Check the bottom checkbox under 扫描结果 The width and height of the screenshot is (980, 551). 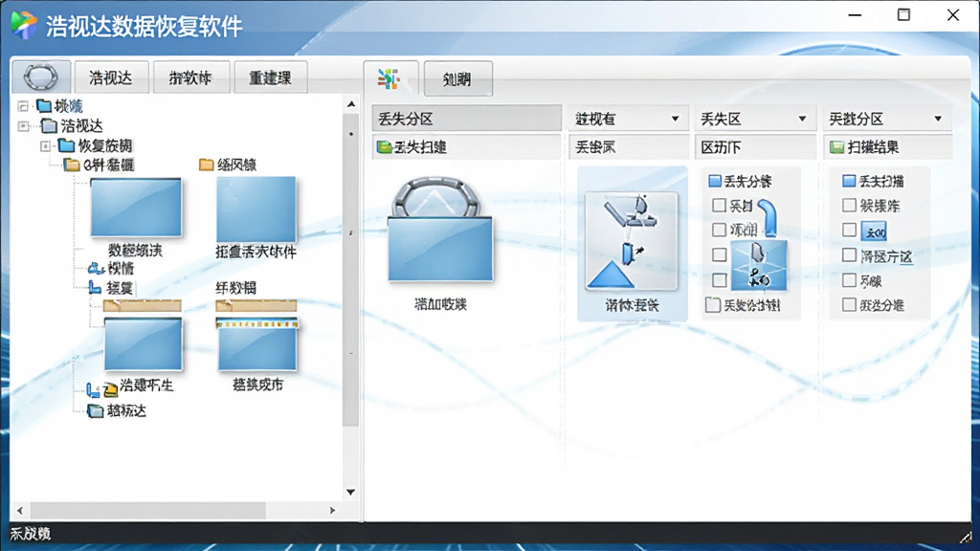(849, 305)
